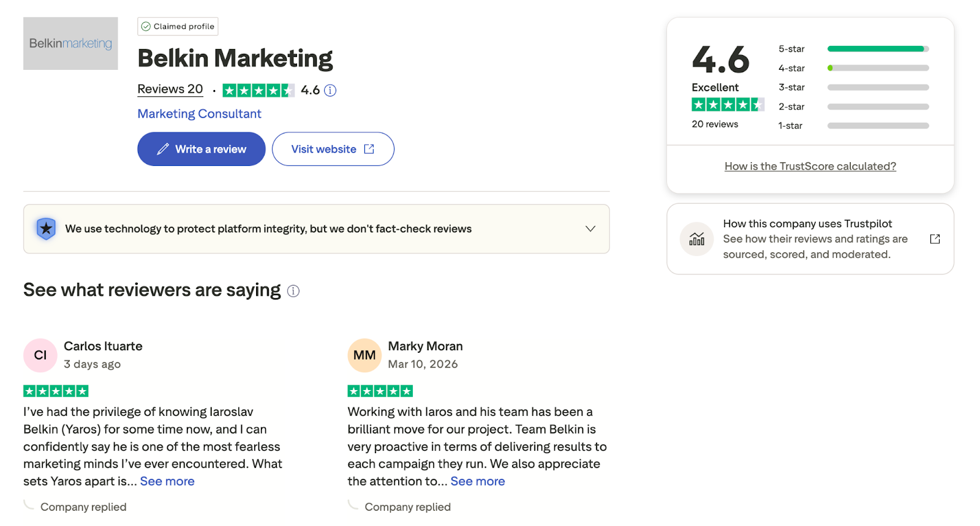Open the Marketing Consultant category
The height and width of the screenshot is (526, 980).
pos(198,113)
